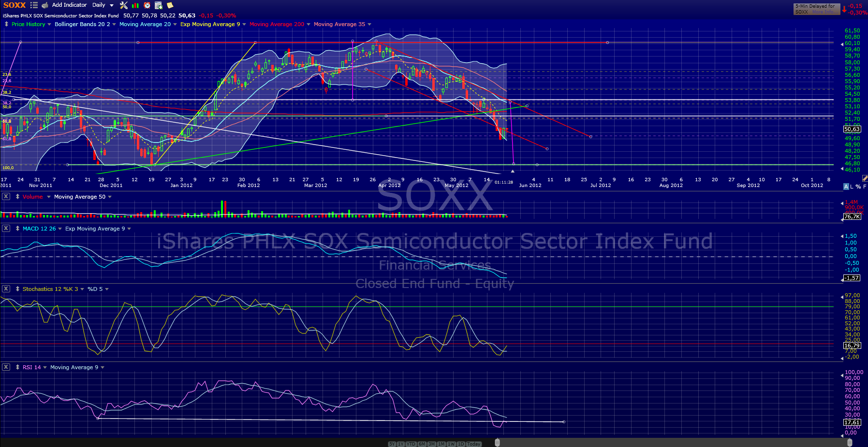Screen dimensions: 868x447
Task: Select the 3M time range
Action: (x=432, y=444)
